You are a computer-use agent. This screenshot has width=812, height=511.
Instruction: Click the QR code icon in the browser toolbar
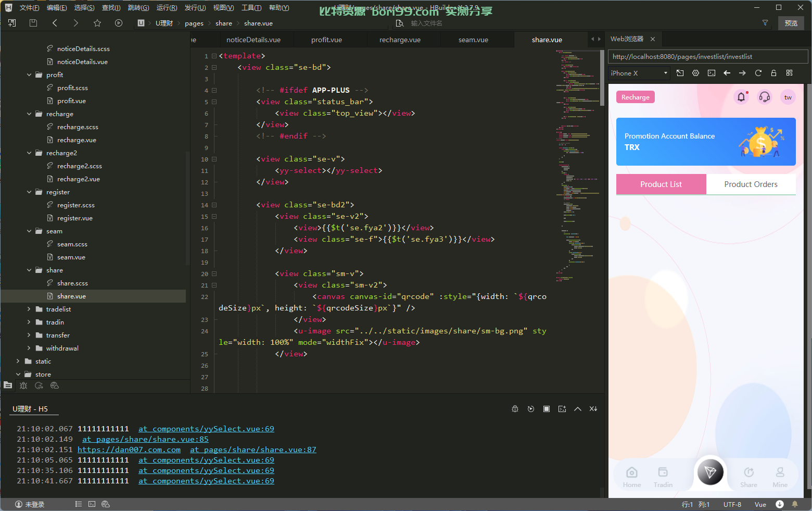(x=790, y=73)
